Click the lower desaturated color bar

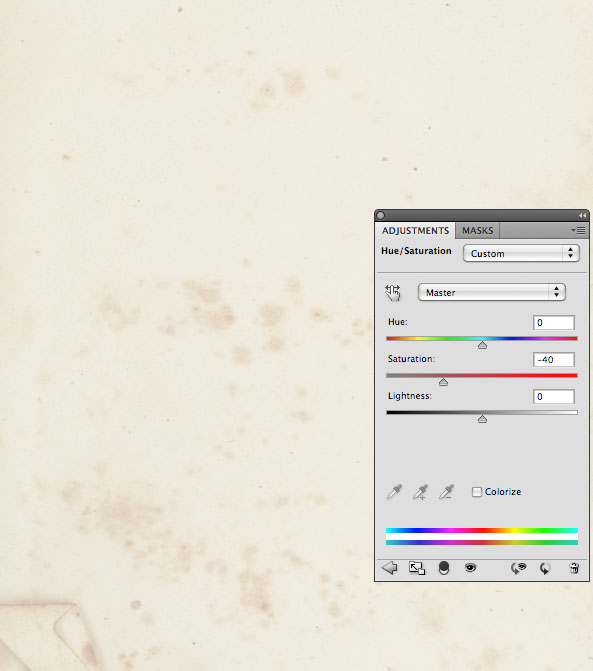click(482, 542)
